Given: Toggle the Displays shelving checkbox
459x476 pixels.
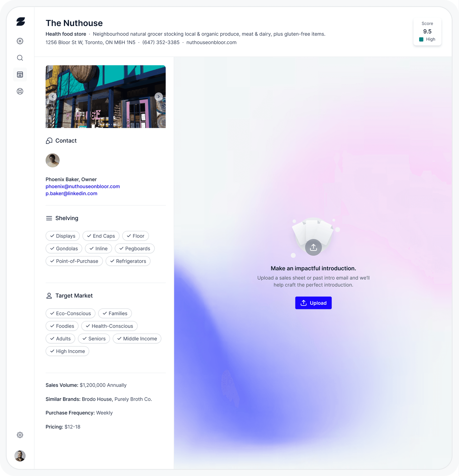Looking at the screenshot, I should point(63,236).
